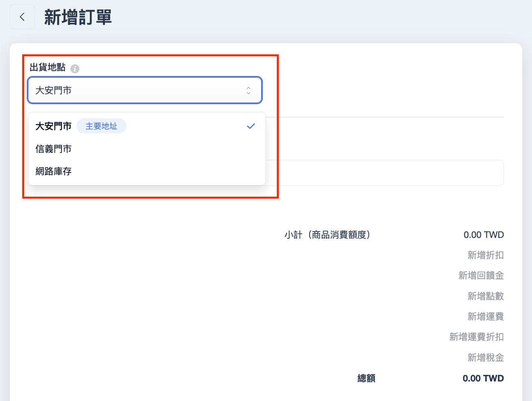
Task: Click the bold total 0.00 TWD value
Action: 483,378
